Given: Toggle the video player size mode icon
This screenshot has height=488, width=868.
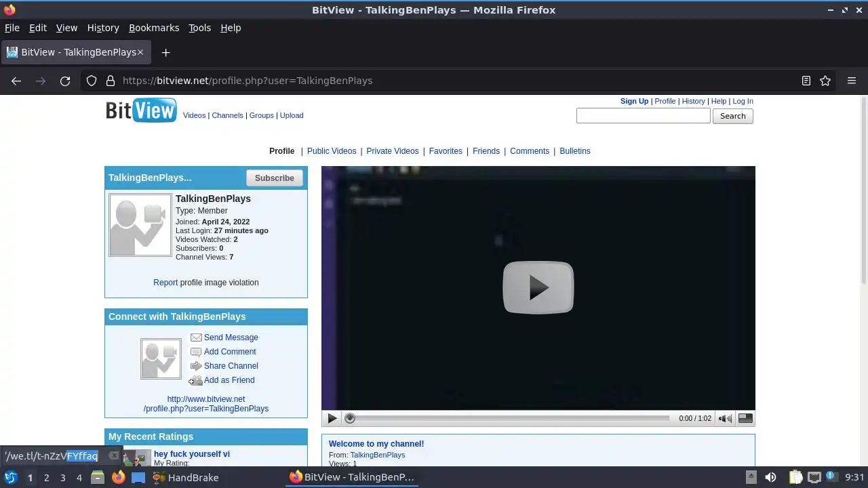Looking at the screenshot, I should coord(745,418).
